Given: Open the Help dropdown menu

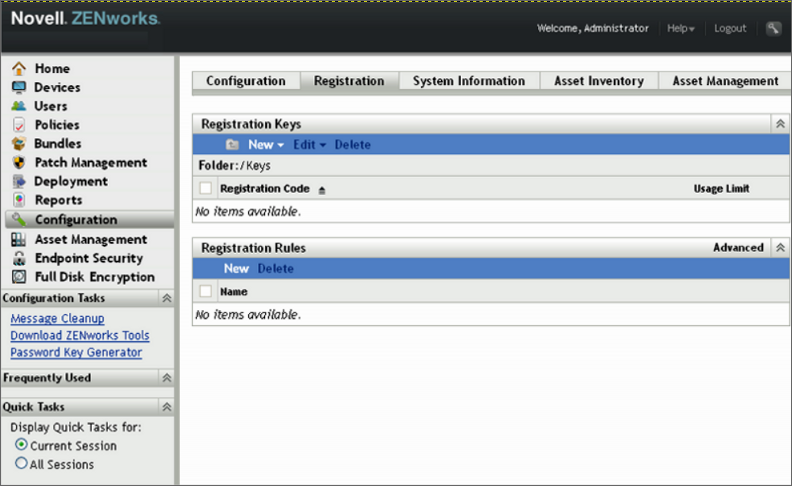Looking at the screenshot, I should click(680, 28).
